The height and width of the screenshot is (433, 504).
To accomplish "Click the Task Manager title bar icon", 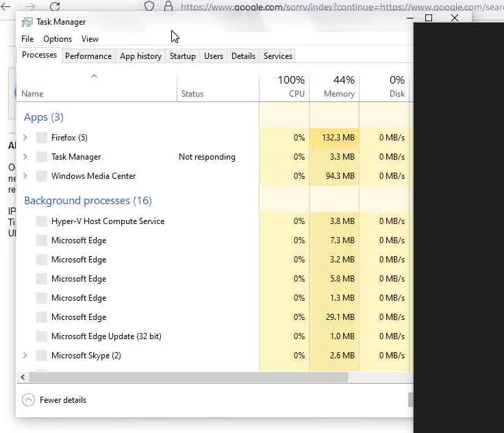I will tap(27, 22).
